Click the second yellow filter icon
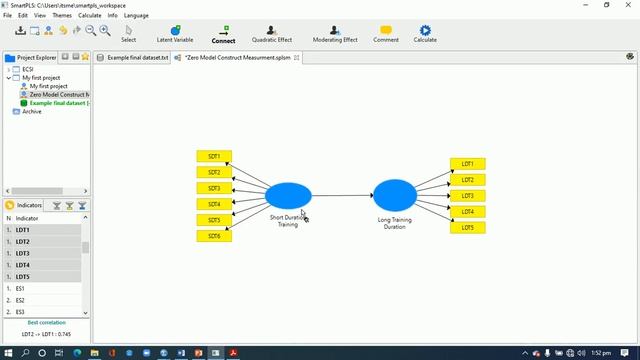The image size is (640, 360). coord(70,206)
